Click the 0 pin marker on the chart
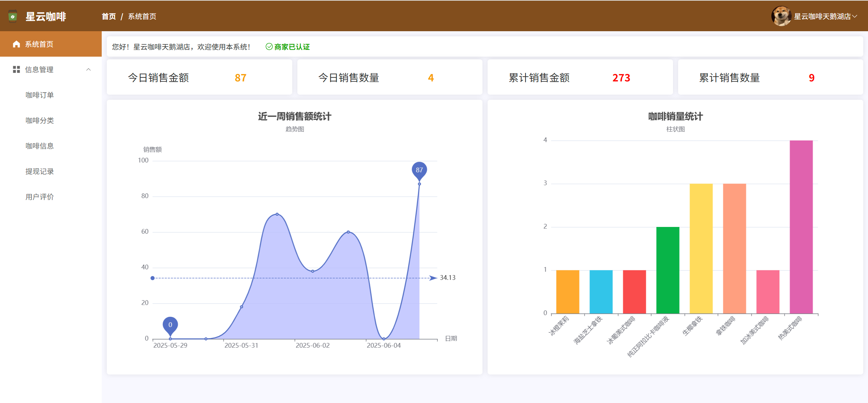The image size is (868, 403). tap(170, 325)
